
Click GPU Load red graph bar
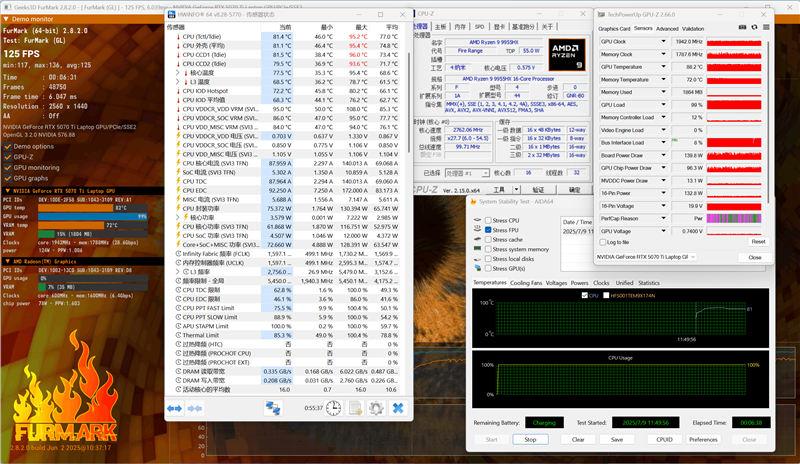[x=734, y=105]
